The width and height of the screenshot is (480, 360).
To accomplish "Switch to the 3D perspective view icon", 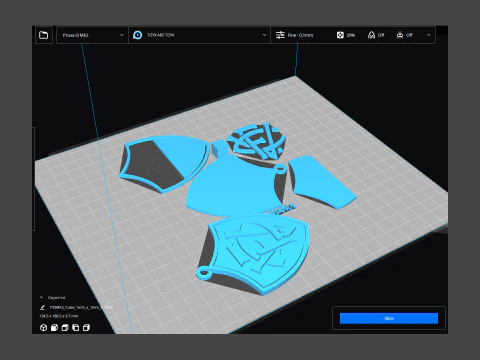I will 43,328.
